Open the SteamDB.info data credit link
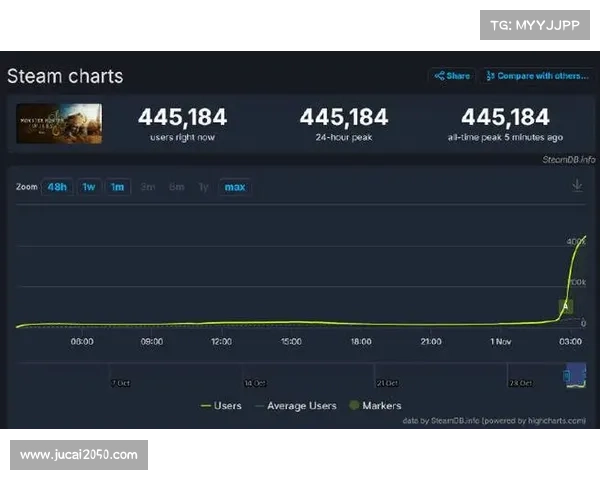 click(494, 421)
